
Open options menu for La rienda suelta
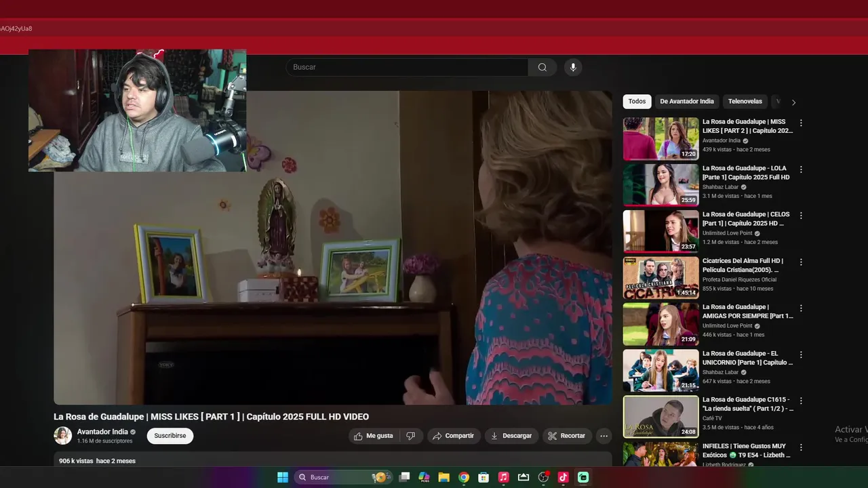[x=801, y=401]
